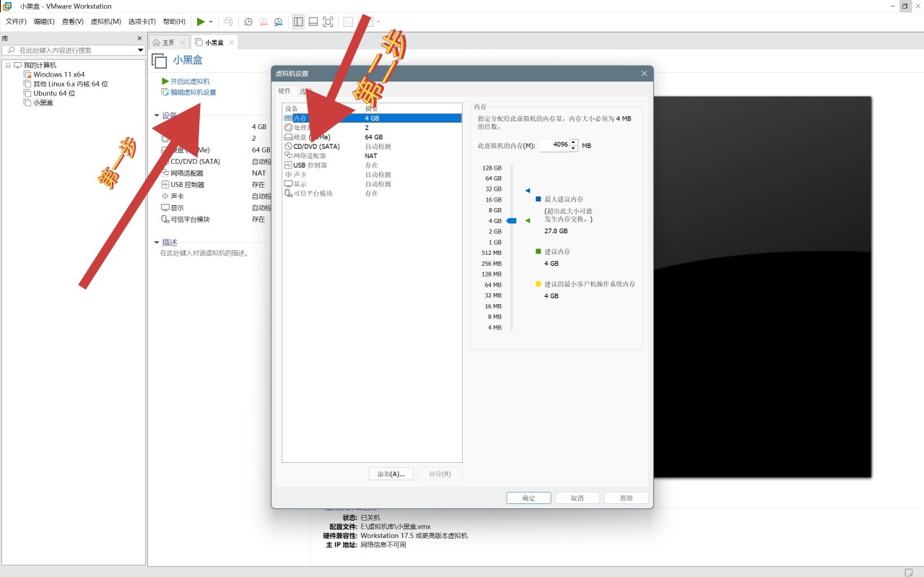Screen dimensions: 924x577
Task: Collapse the 描述 section
Action: 157,243
